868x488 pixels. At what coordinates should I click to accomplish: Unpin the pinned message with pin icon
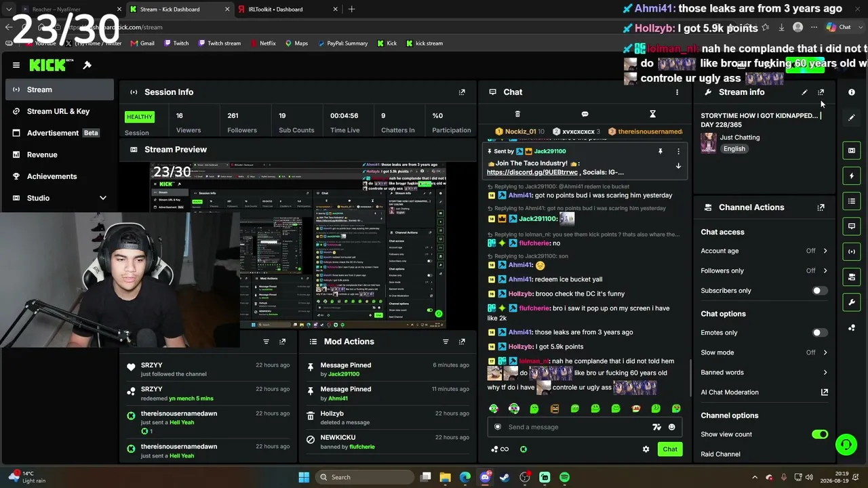(660, 151)
